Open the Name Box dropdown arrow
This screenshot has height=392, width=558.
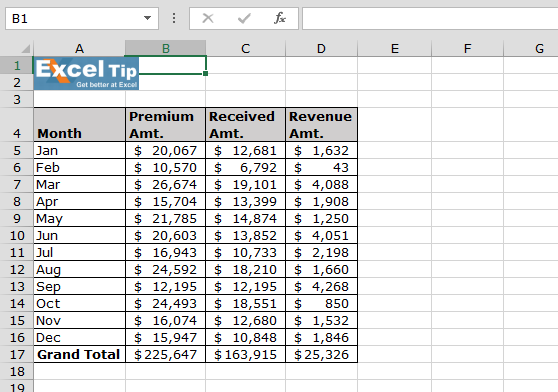(x=147, y=18)
